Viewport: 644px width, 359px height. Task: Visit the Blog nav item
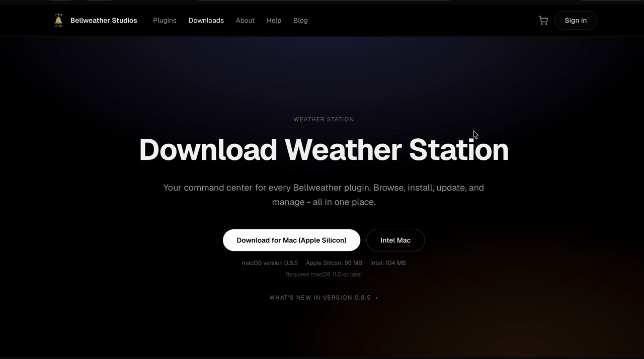300,21
